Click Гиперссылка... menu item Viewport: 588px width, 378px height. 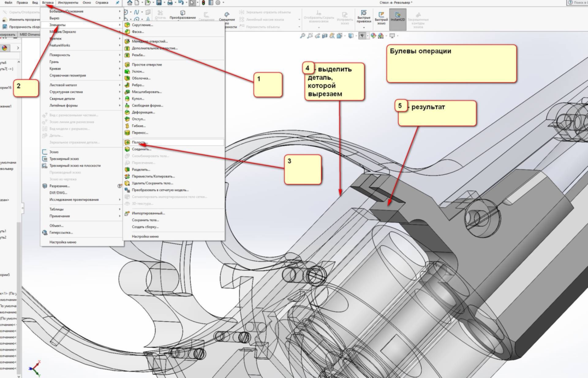click(x=82, y=232)
